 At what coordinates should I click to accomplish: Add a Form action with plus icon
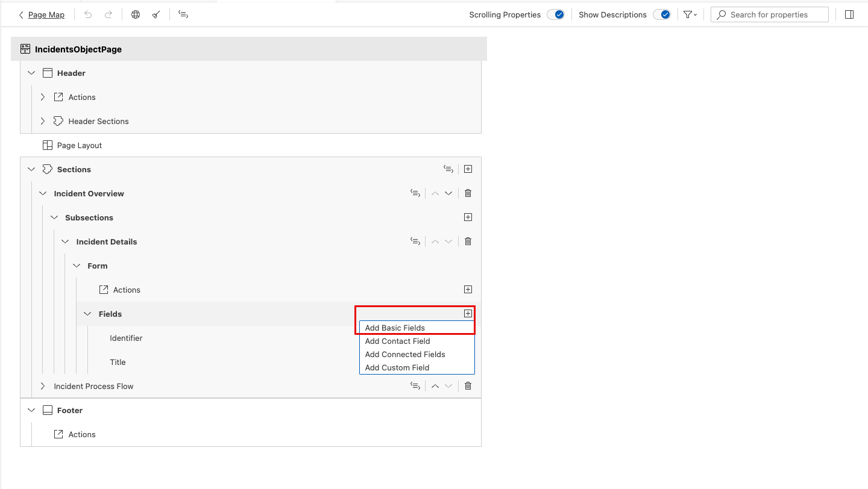468,290
